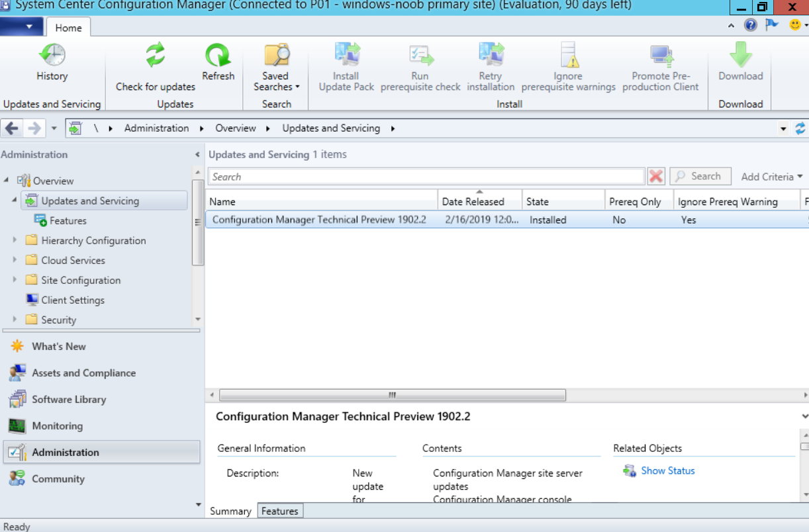Switch to the Features tab

point(279,511)
